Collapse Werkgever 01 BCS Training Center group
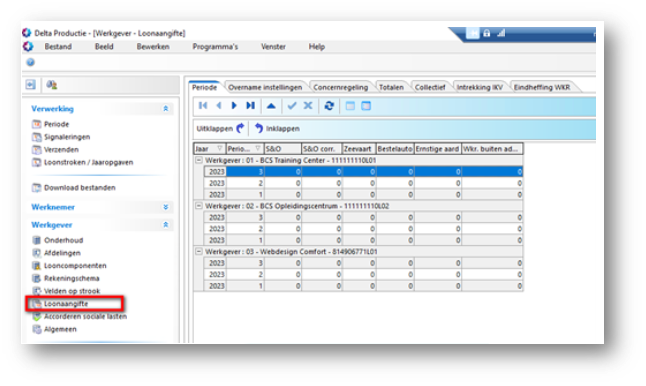The image size is (646, 386). click(199, 160)
